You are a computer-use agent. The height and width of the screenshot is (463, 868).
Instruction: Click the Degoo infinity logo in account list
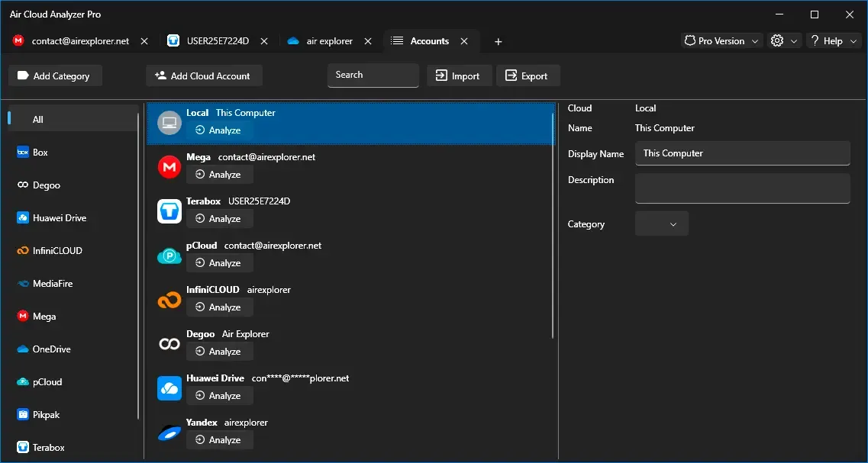pos(169,344)
